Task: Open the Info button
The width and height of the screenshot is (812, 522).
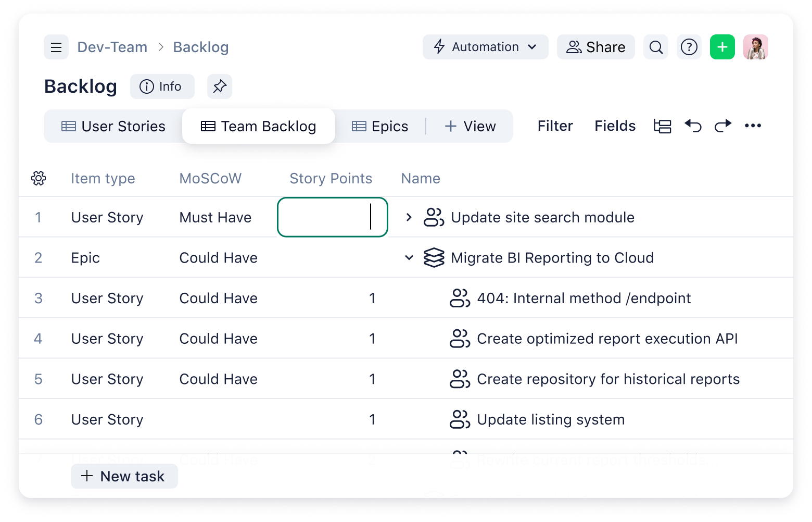Action: 162,86
